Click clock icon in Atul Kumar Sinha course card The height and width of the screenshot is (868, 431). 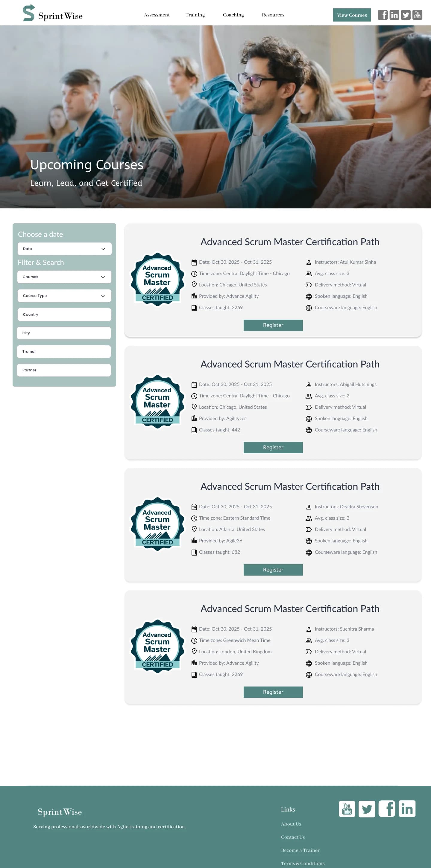point(194,274)
